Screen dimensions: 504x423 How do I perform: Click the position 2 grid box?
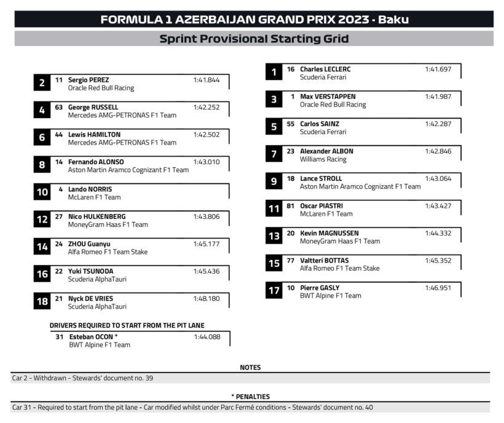(42, 83)
